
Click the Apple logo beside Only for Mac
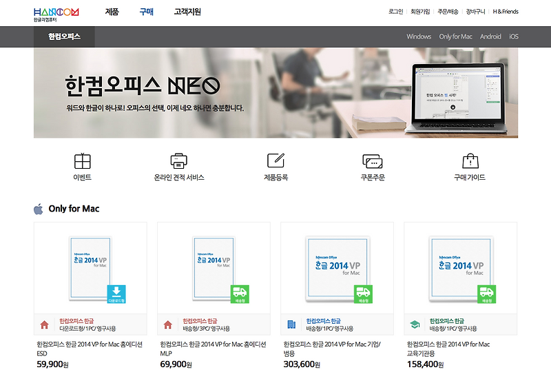(x=39, y=209)
